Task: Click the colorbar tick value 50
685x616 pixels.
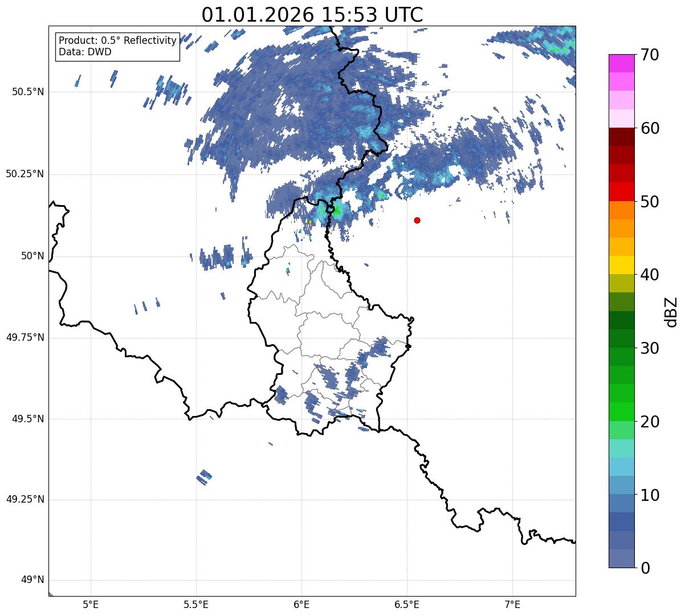Action: 650,202
